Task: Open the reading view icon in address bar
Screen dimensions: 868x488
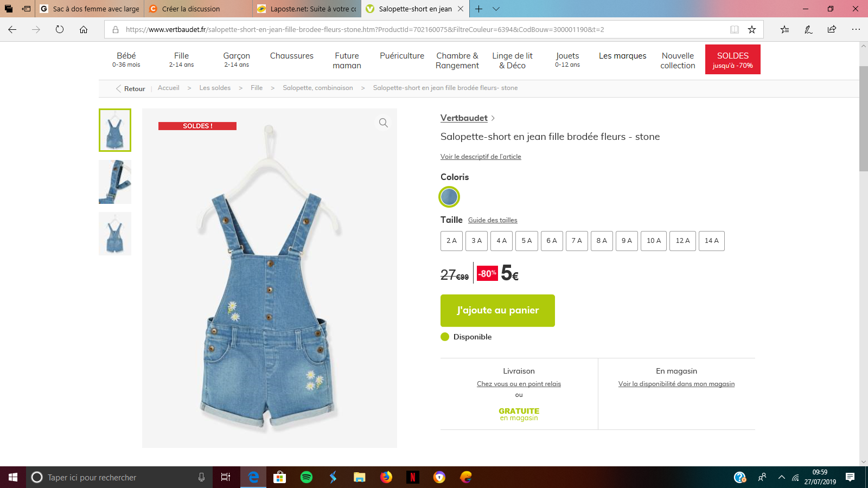Action: (x=734, y=30)
